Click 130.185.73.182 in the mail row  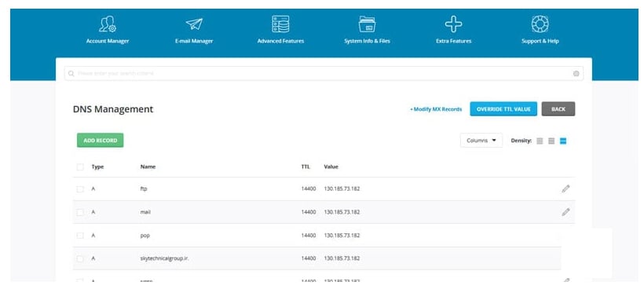click(x=342, y=212)
